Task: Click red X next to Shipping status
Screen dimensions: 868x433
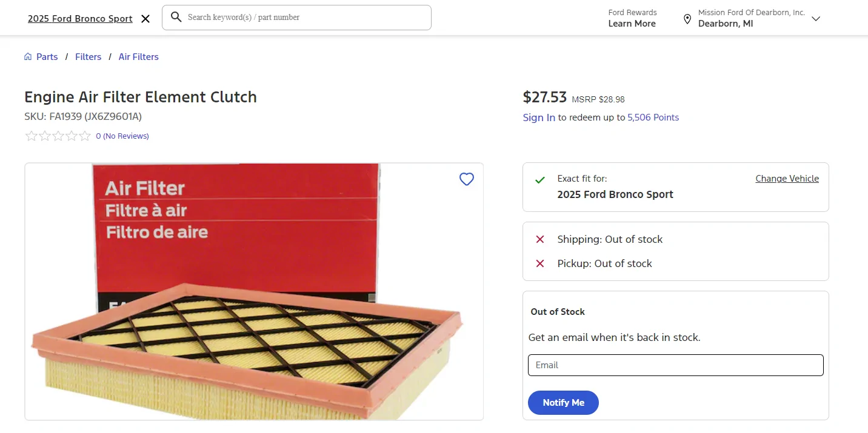Action: (540, 240)
